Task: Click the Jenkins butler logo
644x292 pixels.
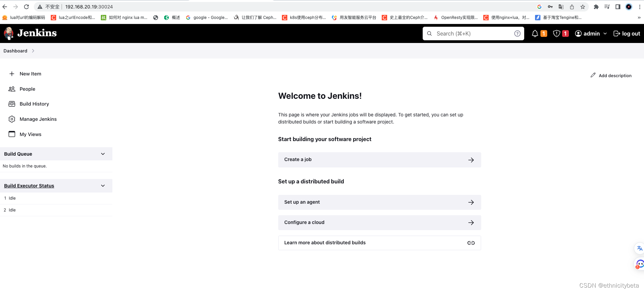Action: (x=9, y=33)
